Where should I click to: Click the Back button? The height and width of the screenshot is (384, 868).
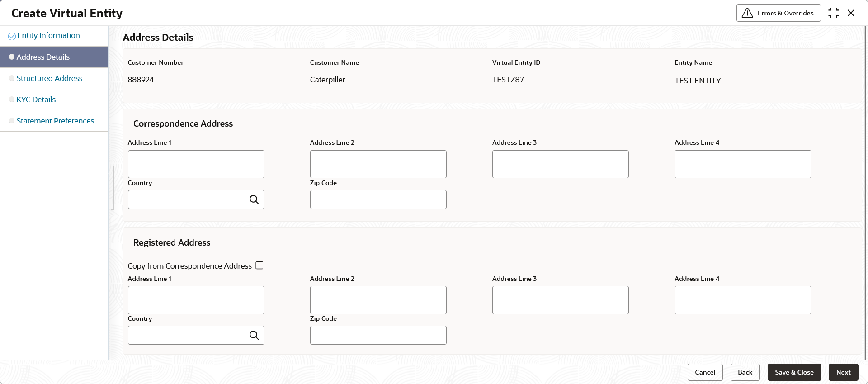coord(745,372)
